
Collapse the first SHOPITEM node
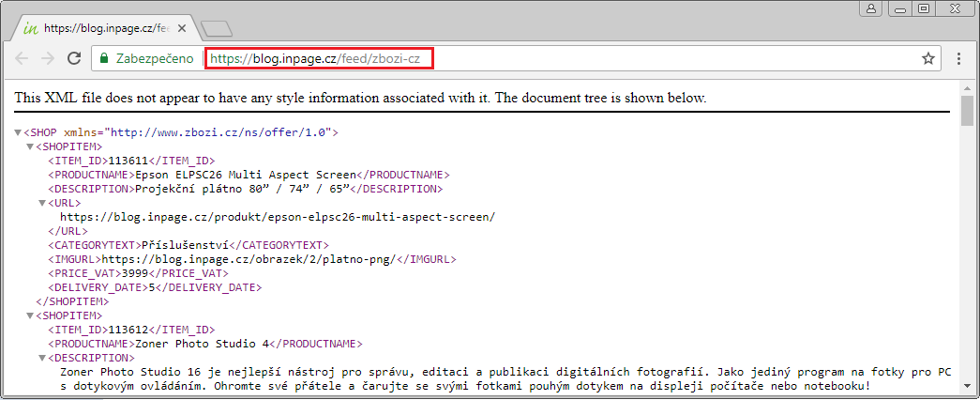click(30, 146)
